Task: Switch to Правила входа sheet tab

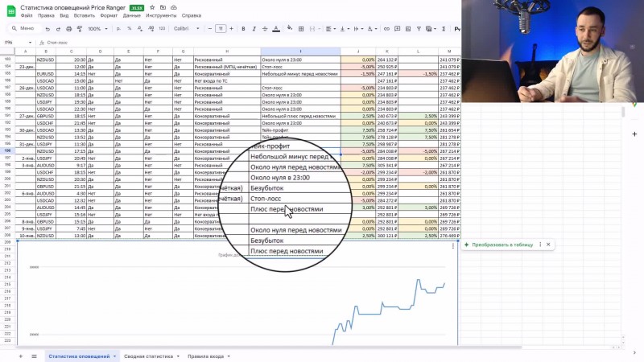Action: point(206,356)
